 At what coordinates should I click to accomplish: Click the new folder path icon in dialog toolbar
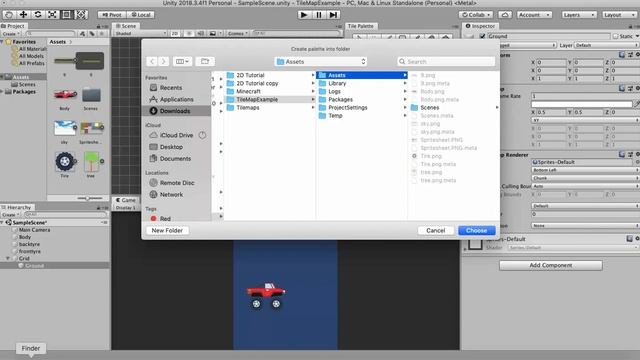pyautogui.click(x=205, y=61)
